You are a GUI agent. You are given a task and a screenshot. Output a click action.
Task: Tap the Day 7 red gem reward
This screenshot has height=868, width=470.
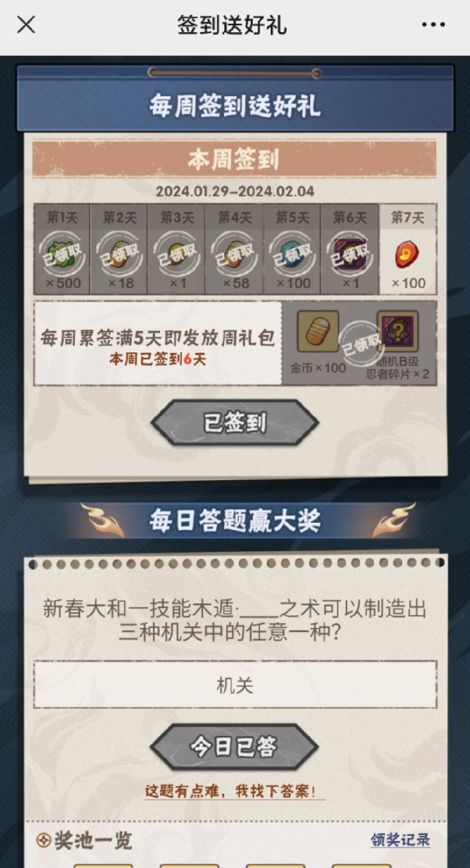(408, 256)
